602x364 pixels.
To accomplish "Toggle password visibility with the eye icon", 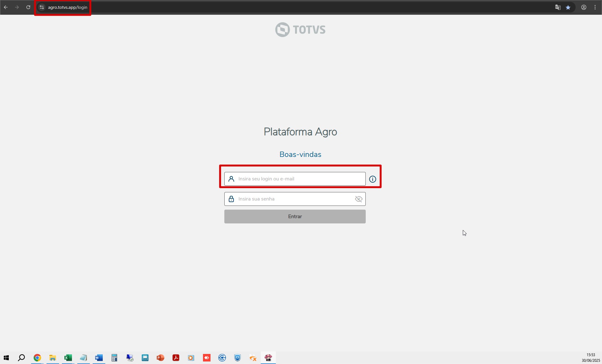I will pyautogui.click(x=358, y=199).
